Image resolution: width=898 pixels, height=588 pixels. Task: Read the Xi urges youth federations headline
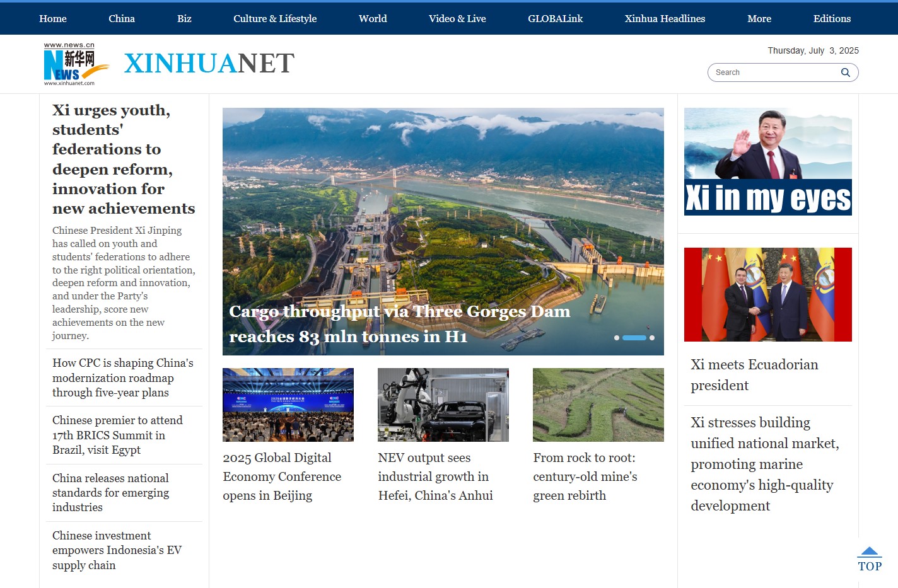[x=124, y=159]
